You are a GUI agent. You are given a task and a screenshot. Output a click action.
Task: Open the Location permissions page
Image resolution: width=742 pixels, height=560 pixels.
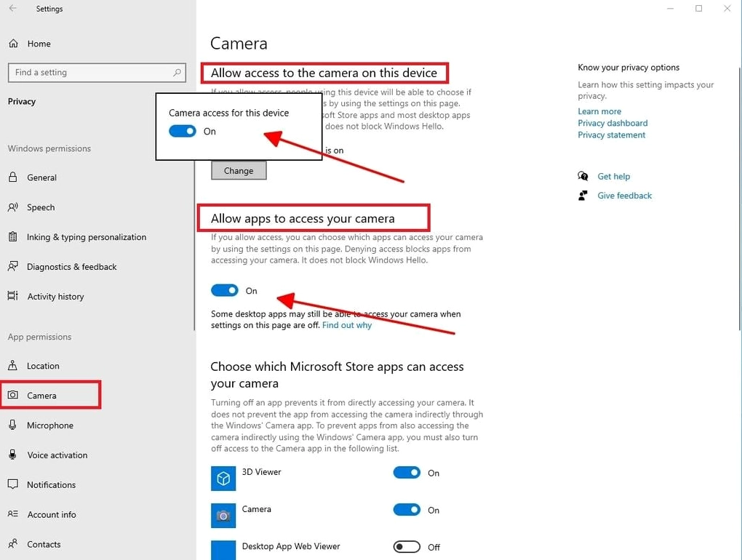pos(43,366)
